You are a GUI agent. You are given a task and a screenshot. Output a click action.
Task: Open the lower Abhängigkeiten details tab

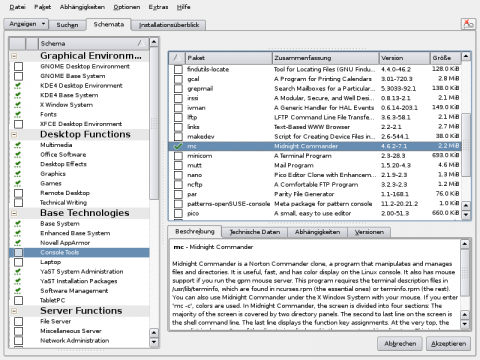(x=317, y=232)
